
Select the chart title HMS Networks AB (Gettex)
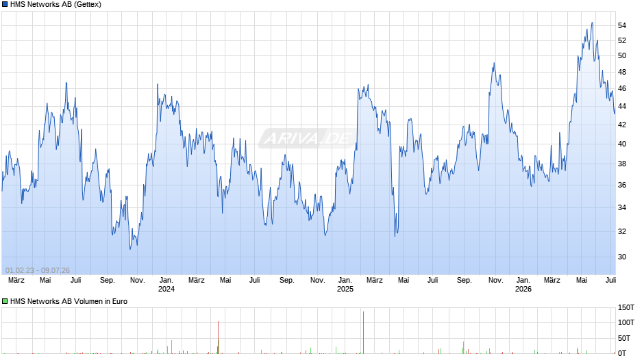tap(55, 5)
